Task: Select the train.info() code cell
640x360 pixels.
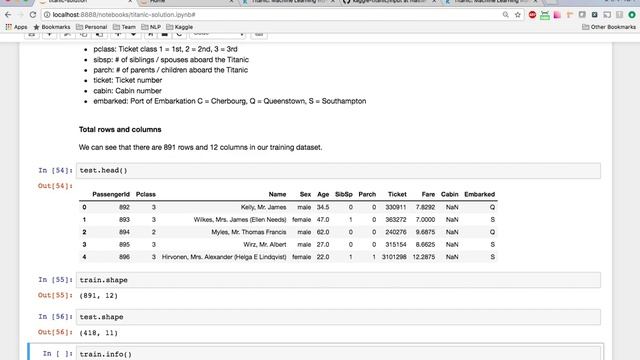Action: point(338,353)
